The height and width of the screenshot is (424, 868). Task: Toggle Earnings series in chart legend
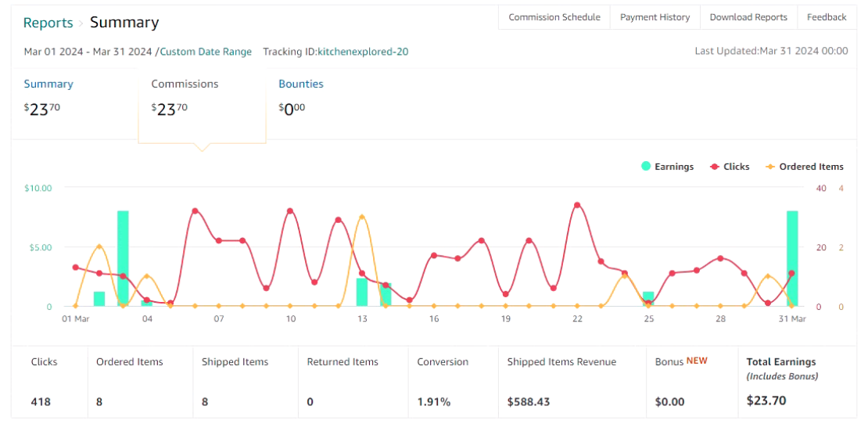click(x=667, y=167)
